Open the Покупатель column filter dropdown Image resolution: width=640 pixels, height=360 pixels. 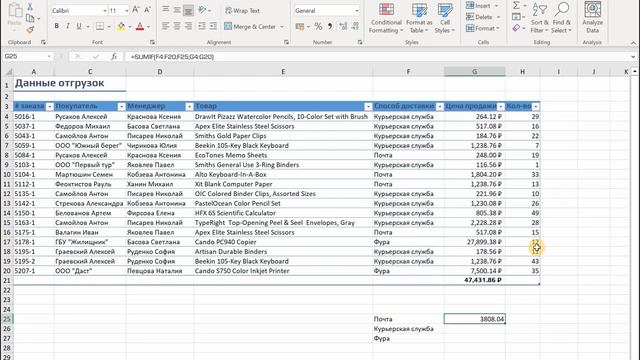click(x=121, y=107)
